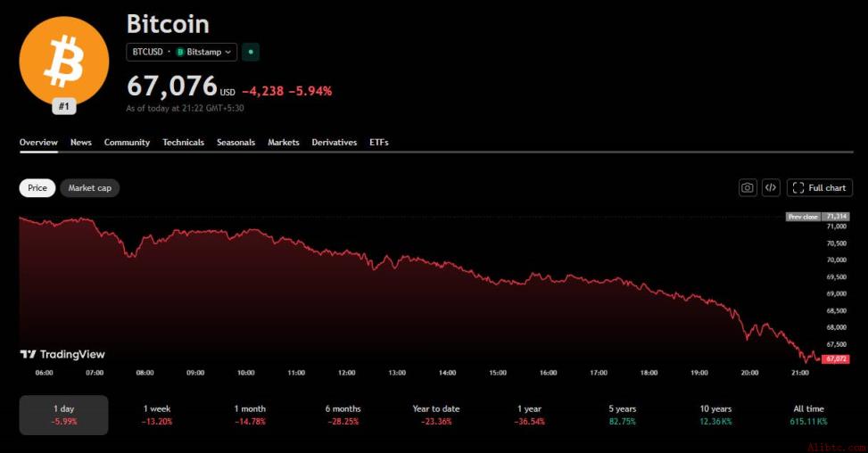Go to the Derivatives tab

point(335,142)
